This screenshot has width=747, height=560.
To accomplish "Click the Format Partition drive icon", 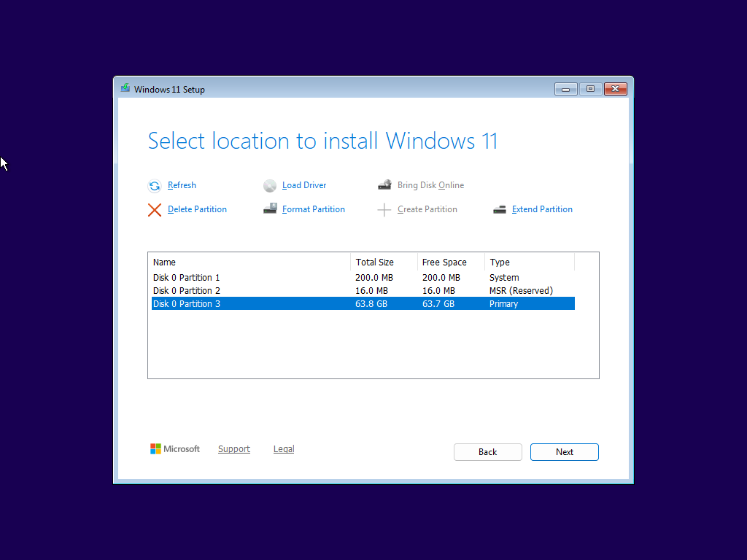I will 269,209.
